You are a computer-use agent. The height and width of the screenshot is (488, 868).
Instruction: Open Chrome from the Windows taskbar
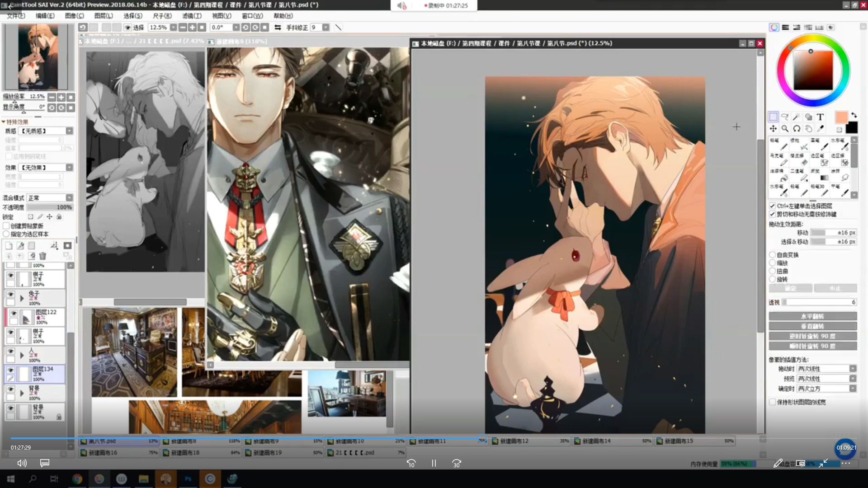(77, 479)
